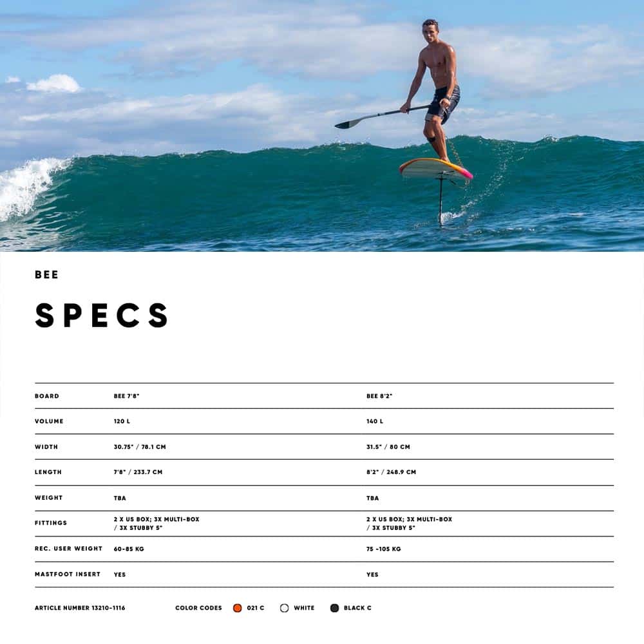Image resolution: width=644 pixels, height=644 pixels.
Task: Click the BEE 7'8" board column header
Action: click(126, 396)
